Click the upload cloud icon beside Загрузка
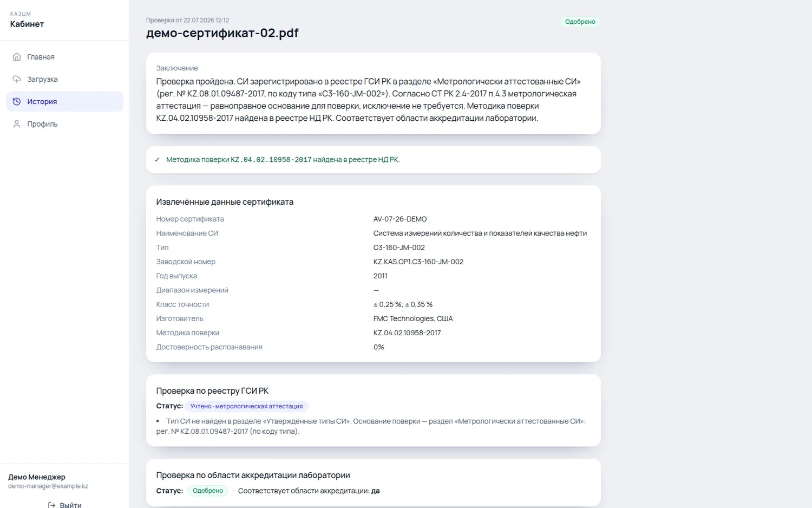This screenshot has height=508, width=812. pyautogui.click(x=17, y=79)
